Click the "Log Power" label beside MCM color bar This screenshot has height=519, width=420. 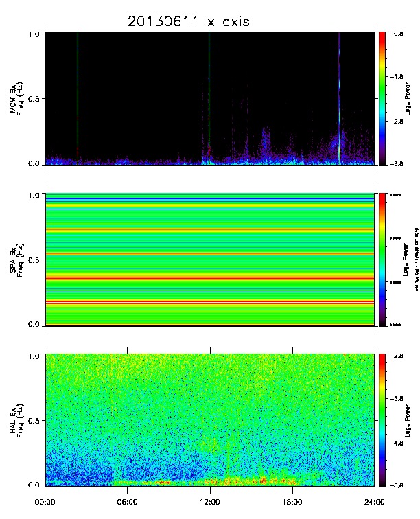click(408, 99)
